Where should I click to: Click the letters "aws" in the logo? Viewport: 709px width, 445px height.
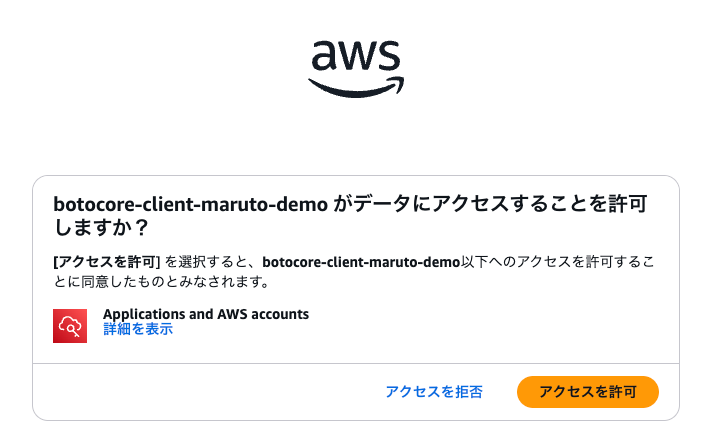[x=356, y=56]
